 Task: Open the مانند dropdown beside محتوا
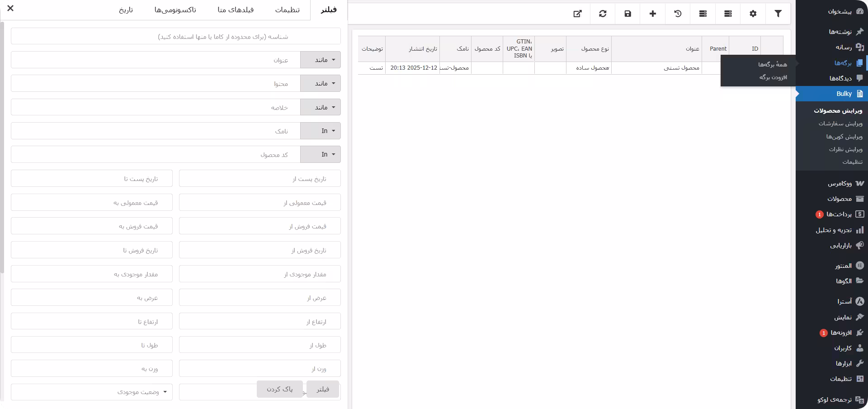[x=321, y=83]
